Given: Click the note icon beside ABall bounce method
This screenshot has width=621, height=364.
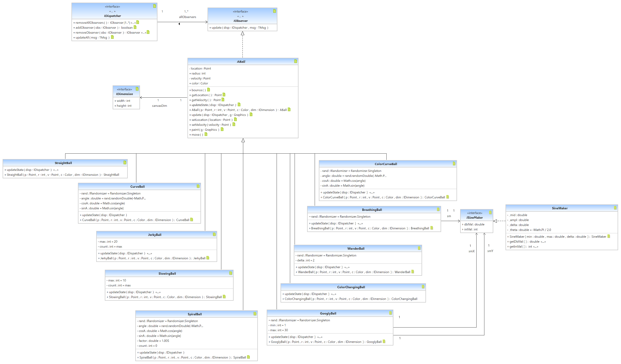Looking at the screenshot, I should [209, 90].
